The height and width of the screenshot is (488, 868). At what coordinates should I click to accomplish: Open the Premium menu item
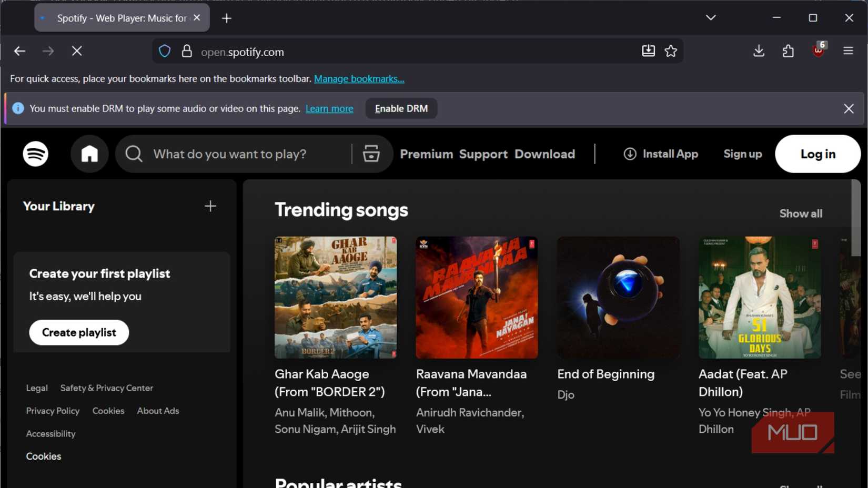[x=426, y=154]
